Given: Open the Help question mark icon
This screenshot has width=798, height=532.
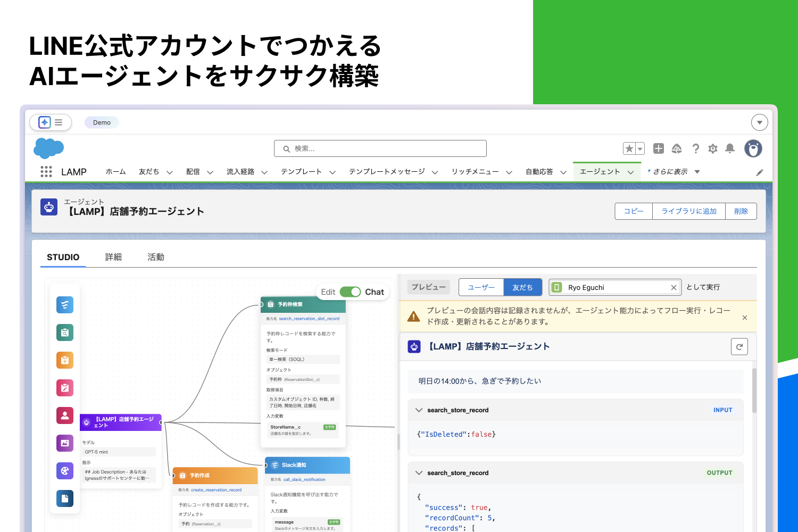Looking at the screenshot, I should point(695,148).
